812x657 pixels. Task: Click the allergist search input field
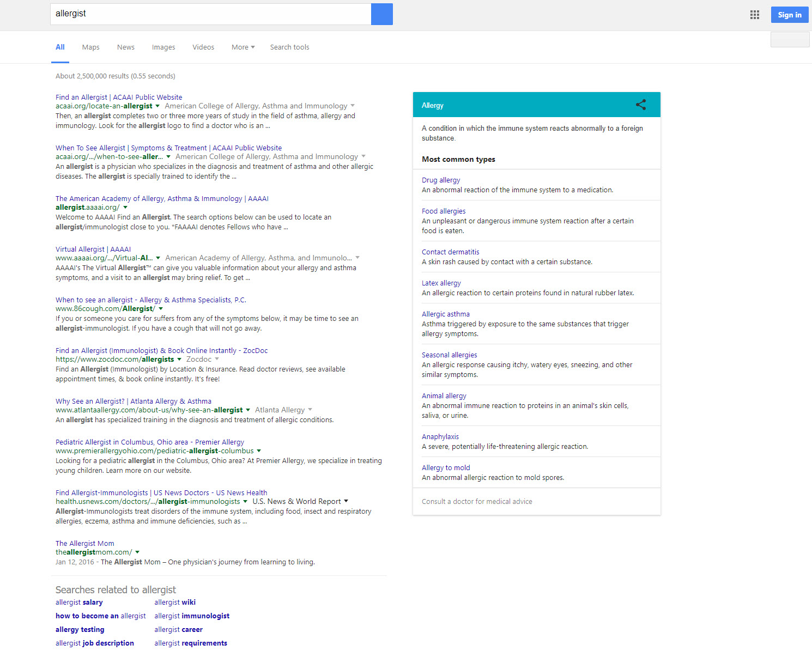coord(210,14)
